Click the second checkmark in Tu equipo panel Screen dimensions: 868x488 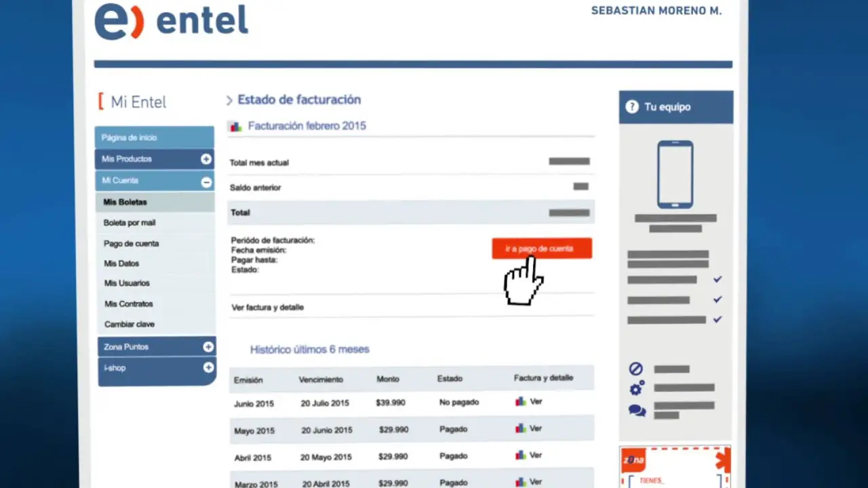pos(717,299)
